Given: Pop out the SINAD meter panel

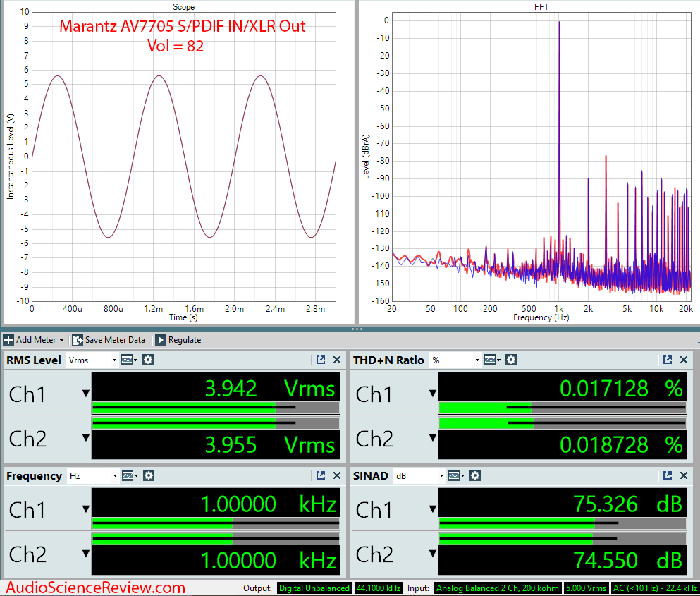Looking at the screenshot, I should tap(668, 476).
